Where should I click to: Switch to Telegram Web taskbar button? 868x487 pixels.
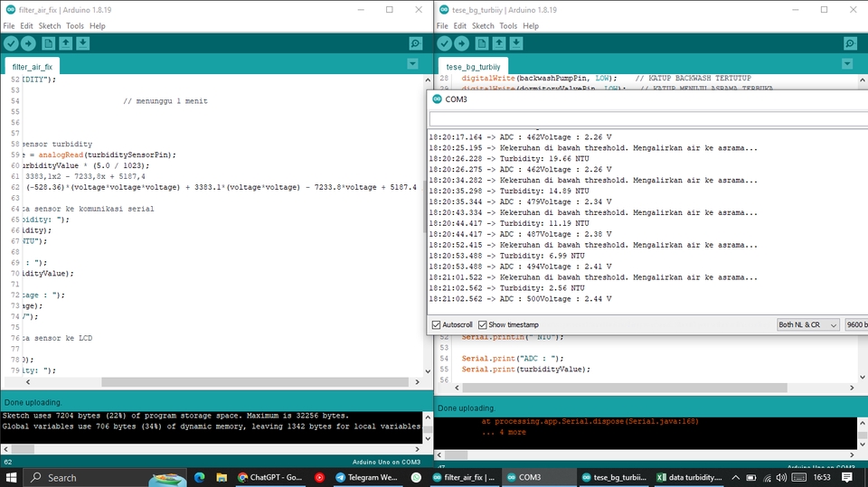[366, 477]
